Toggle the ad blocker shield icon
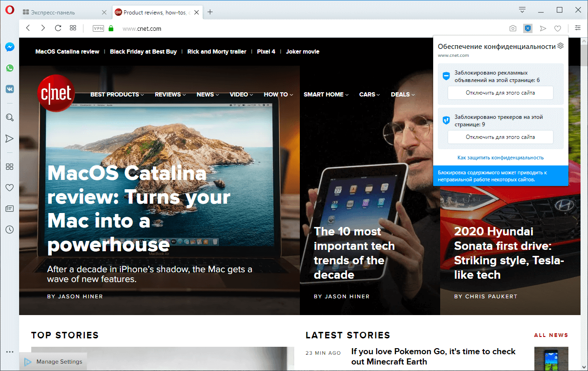Viewport: 588px width, 371px height. tap(528, 28)
